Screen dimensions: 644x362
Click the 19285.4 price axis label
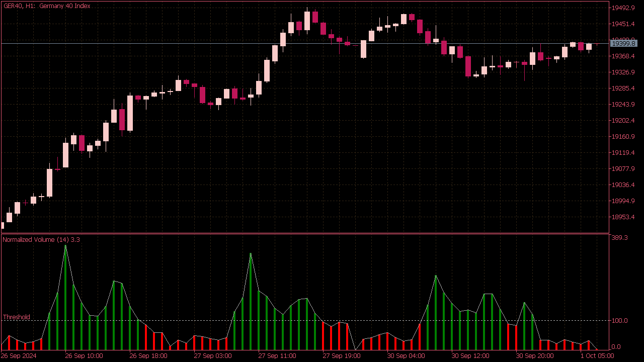(x=623, y=88)
